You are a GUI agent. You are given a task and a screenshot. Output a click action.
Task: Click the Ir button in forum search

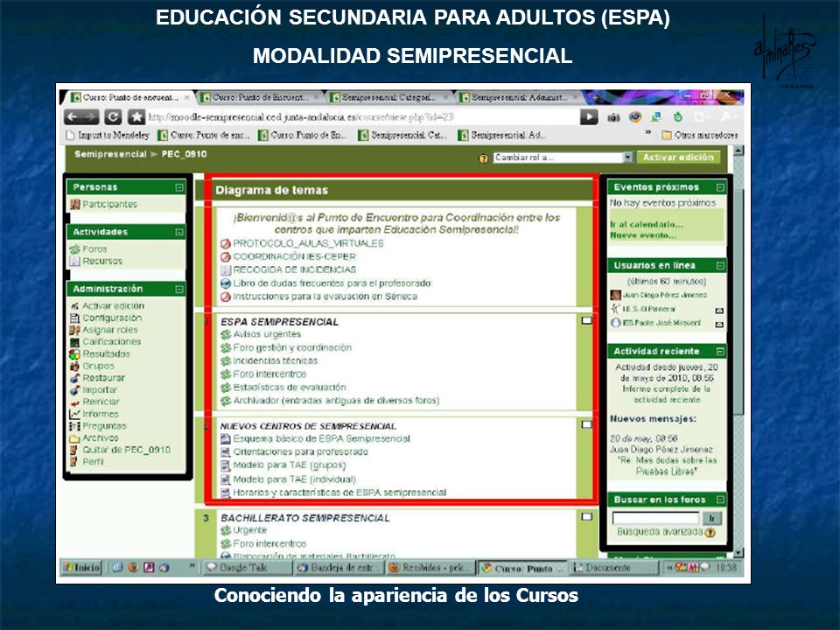click(x=712, y=518)
